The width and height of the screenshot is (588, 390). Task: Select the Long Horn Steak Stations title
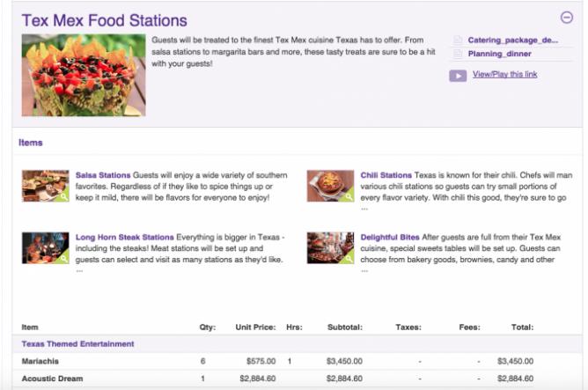pyautogui.click(x=124, y=237)
